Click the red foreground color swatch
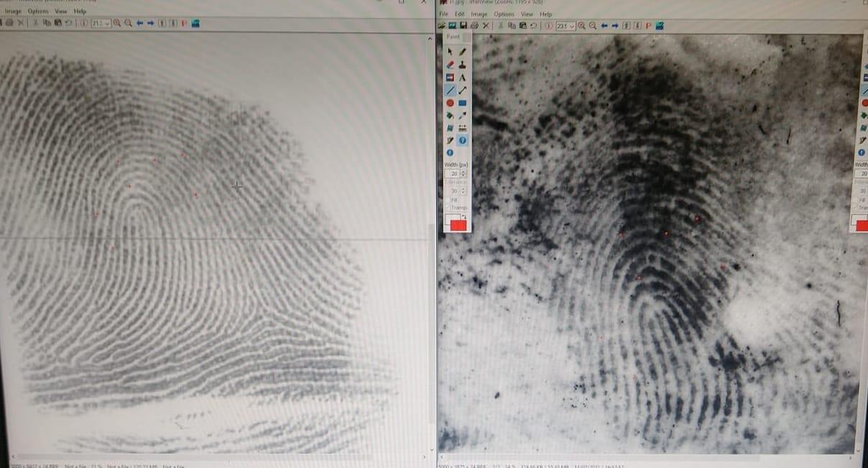 458,225
